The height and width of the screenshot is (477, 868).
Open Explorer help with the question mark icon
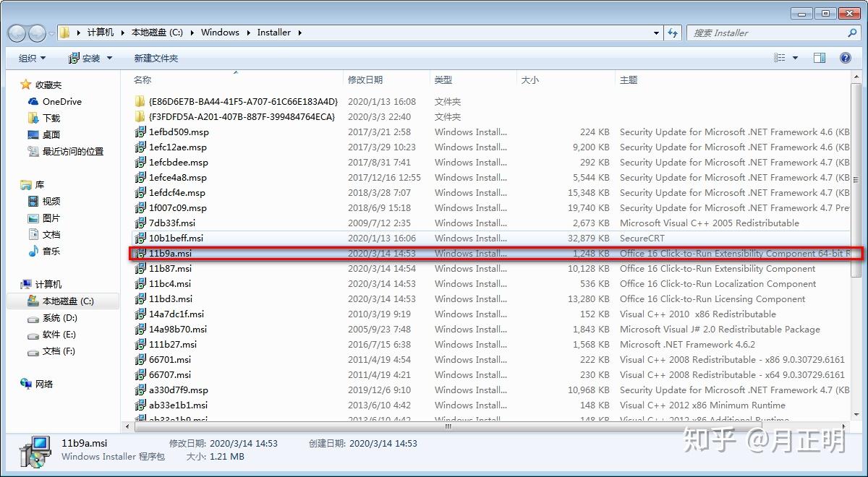pos(845,57)
